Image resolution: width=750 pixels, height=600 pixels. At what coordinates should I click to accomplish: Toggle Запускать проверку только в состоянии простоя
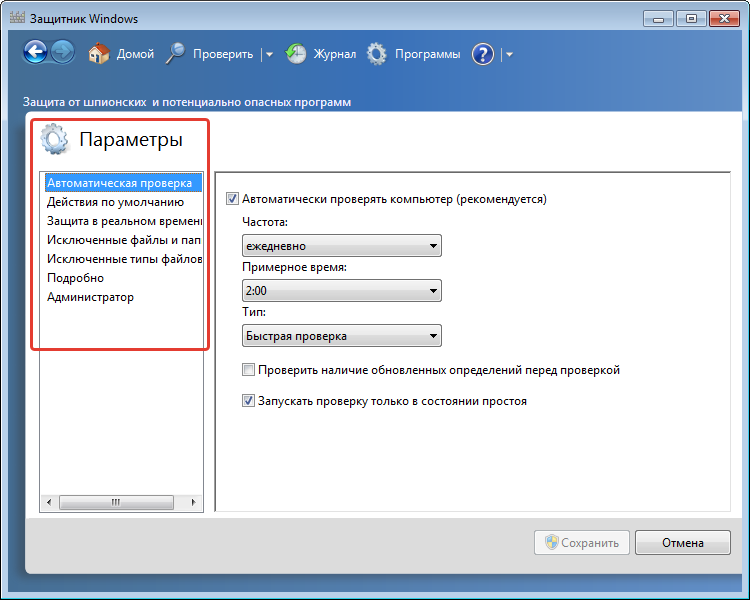(x=248, y=400)
